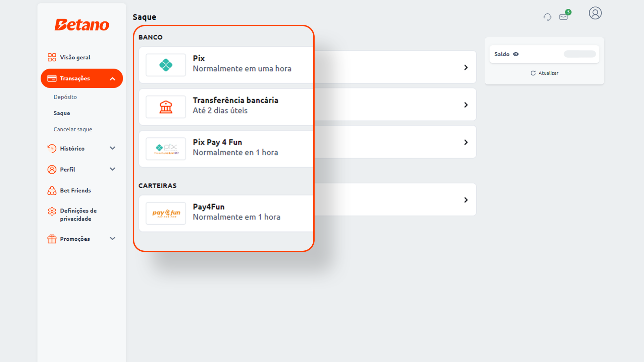This screenshot has width=644, height=362.
Task: Select Cancelar saque option
Action: coord(73,129)
